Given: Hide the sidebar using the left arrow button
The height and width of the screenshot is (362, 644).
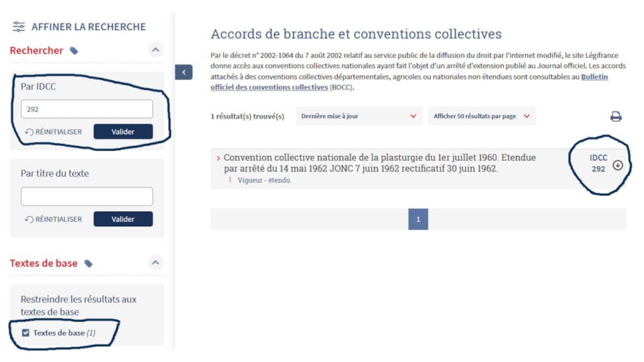Looking at the screenshot, I should click(184, 72).
